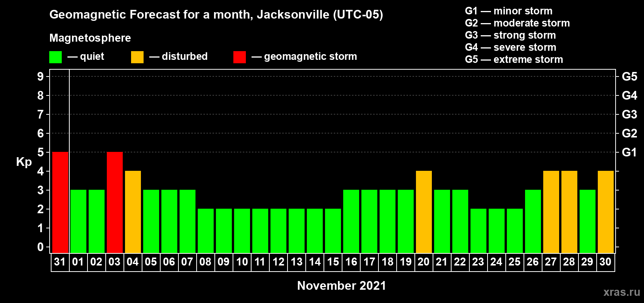Click the November 2021 label
Viewport: 644px width, 303px height.
pyautogui.click(x=342, y=286)
